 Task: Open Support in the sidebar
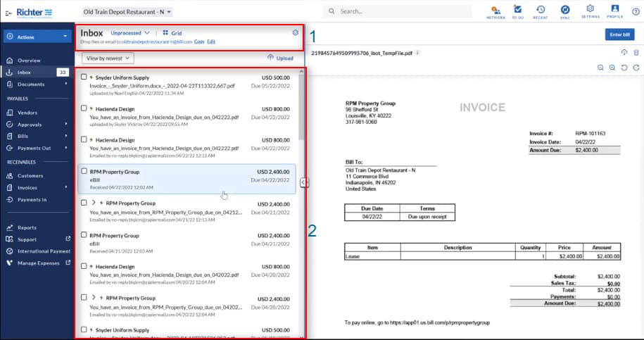pyautogui.click(x=37, y=239)
